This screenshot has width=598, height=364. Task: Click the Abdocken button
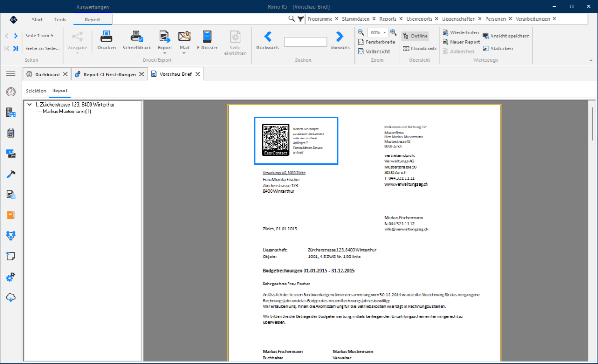(x=498, y=48)
